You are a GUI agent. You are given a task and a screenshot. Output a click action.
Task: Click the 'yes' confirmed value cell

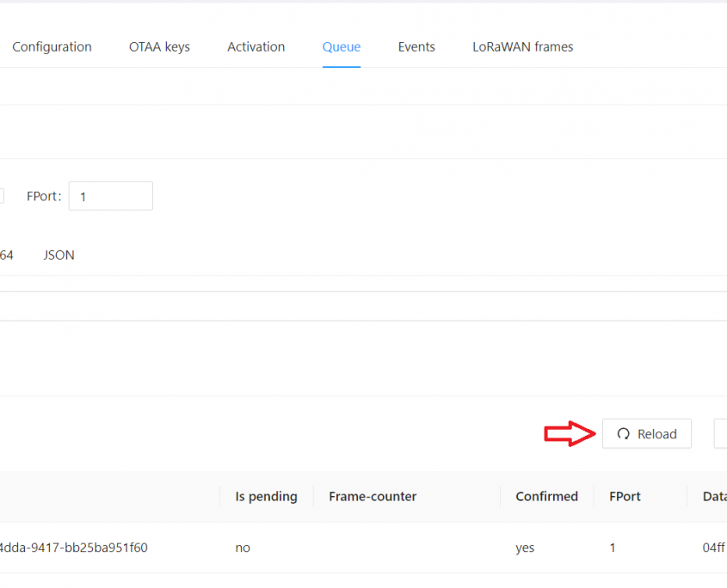click(525, 548)
